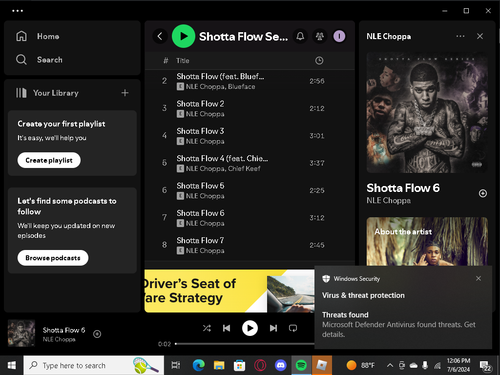The image size is (500, 375).
Task: Click the yellow Driver's Seat advertisement banner
Action: click(x=229, y=291)
